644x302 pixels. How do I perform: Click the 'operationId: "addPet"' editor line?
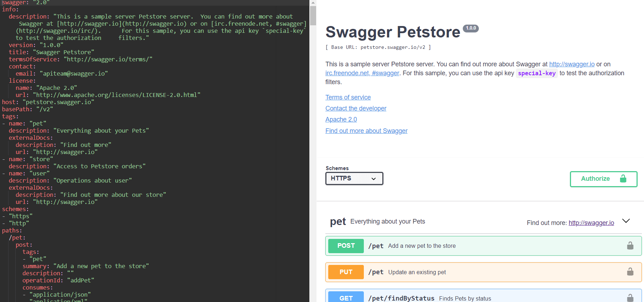[x=58, y=280]
